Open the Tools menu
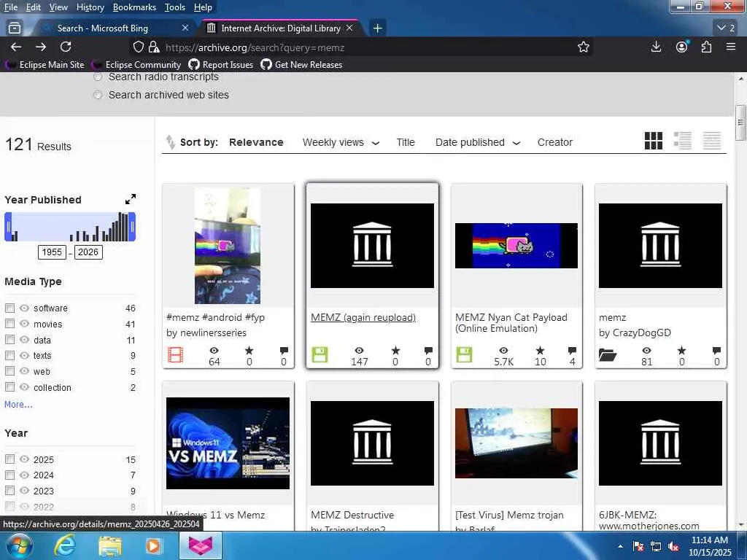This screenshot has height=560, width=747. (x=175, y=7)
